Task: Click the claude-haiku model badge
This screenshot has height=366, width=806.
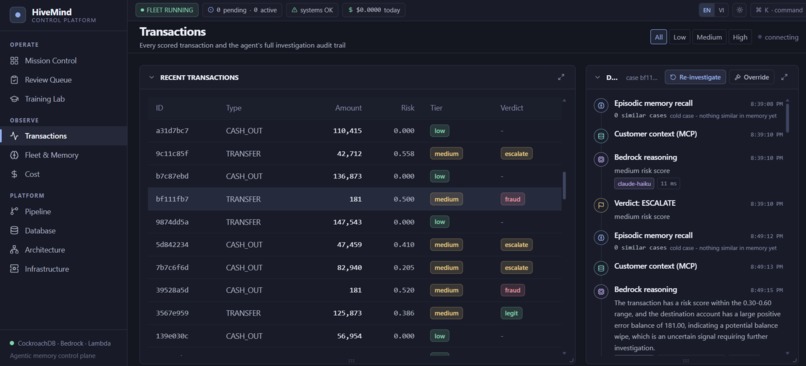Action: [634, 183]
